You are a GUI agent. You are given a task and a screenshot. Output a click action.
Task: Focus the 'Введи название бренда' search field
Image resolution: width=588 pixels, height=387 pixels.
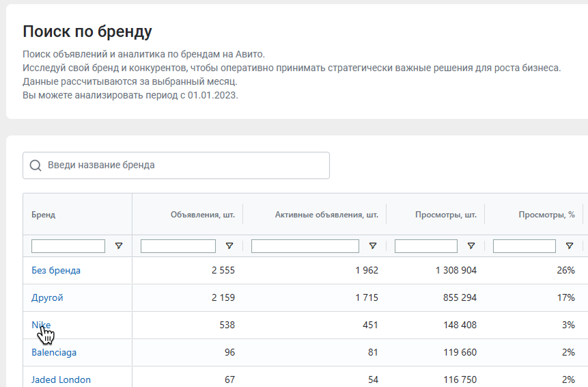176,165
